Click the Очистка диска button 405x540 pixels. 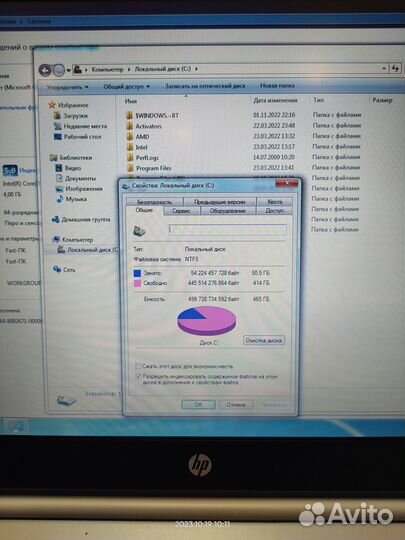[264, 340]
